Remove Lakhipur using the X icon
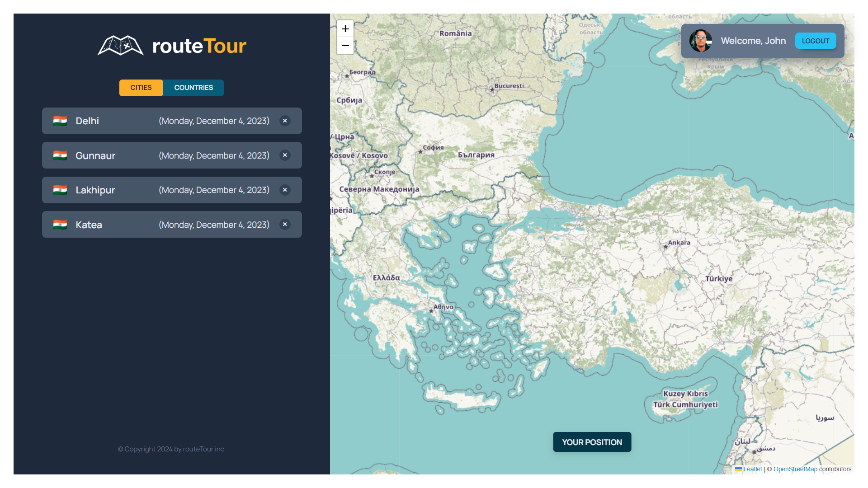 285,190
